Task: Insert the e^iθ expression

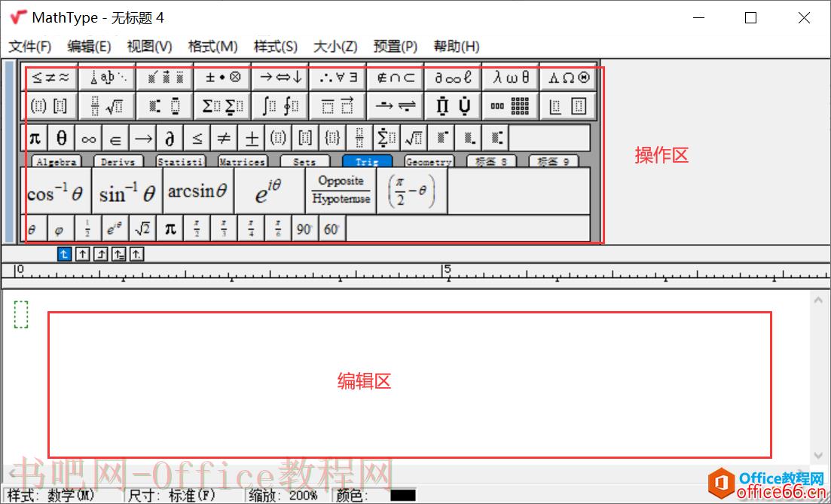Action: (269, 191)
